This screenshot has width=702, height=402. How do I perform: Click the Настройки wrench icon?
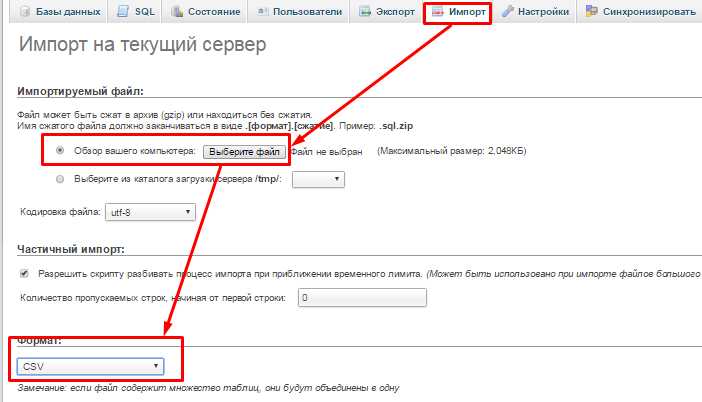pos(507,11)
